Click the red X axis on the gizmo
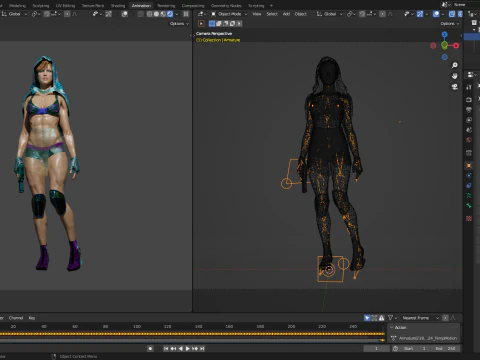This screenshot has width=480, height=360. coord(456,46)
